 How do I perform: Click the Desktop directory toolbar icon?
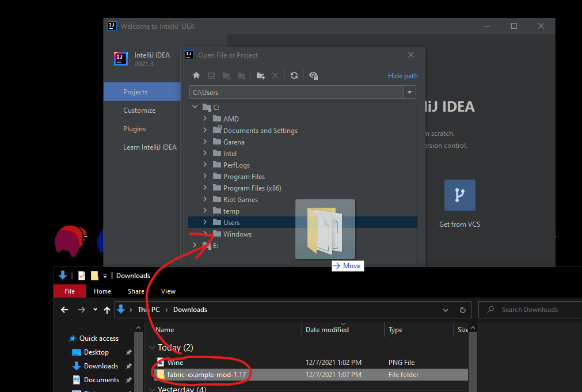[211, 76]
